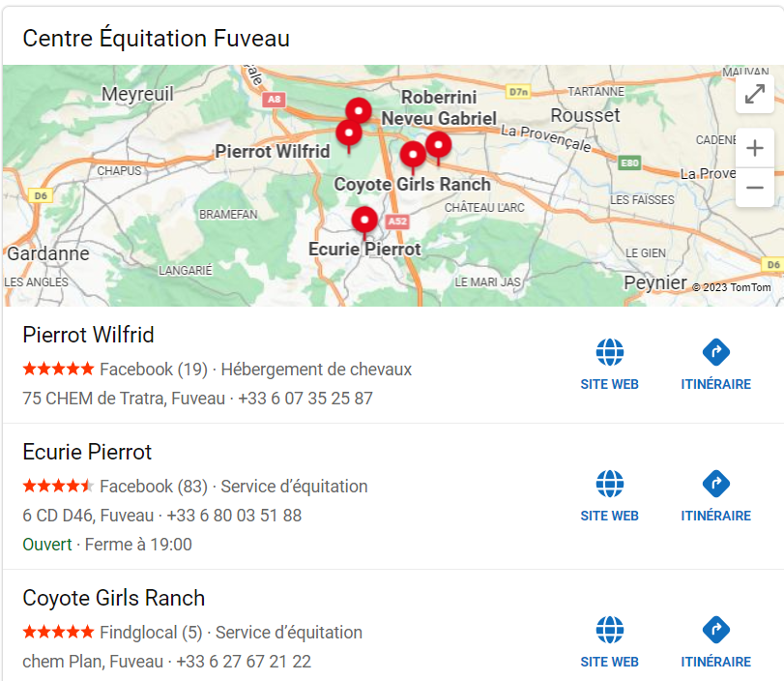This screenshot has height=681, width=784.
Task: Get directions to Ecurie Pierrot
Action: (715, 485)
